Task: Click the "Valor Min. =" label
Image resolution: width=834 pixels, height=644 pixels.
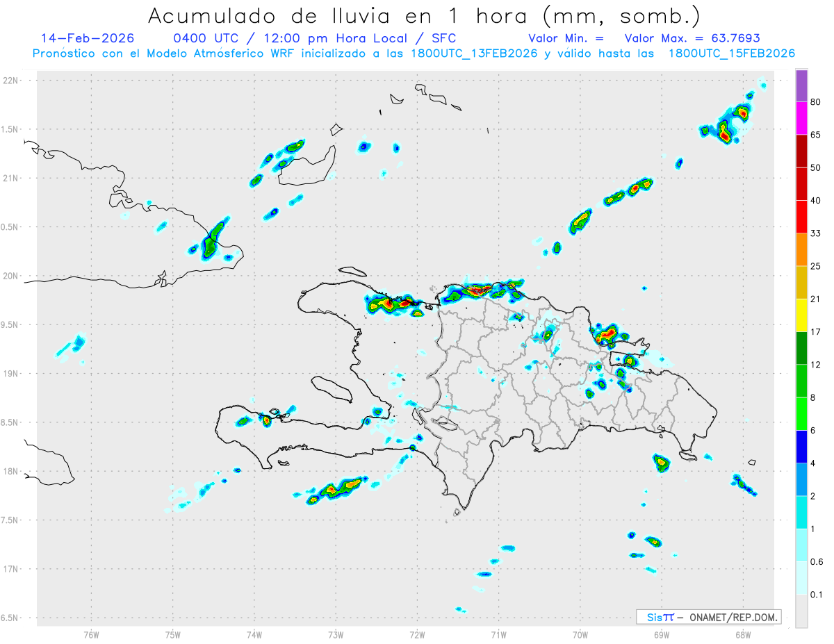Action: [x=566, y=38]
